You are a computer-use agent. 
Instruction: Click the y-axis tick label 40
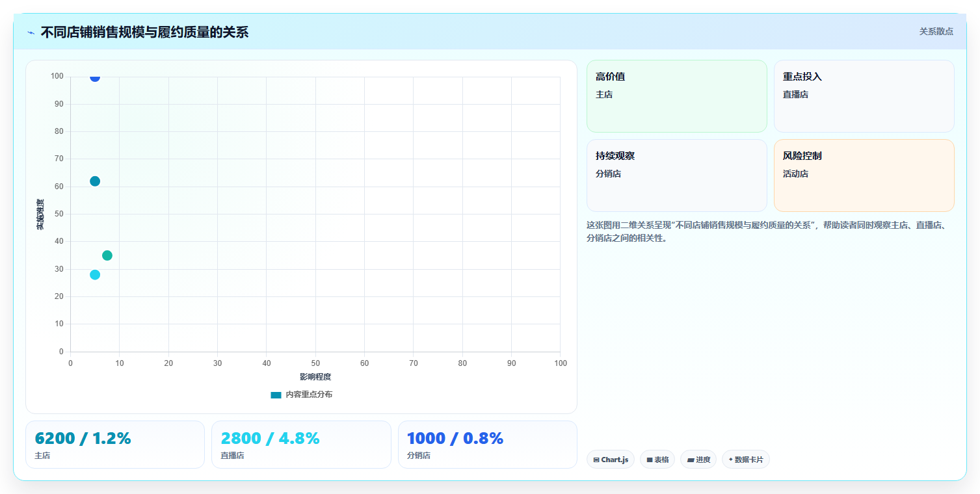(x=59, y=241)
